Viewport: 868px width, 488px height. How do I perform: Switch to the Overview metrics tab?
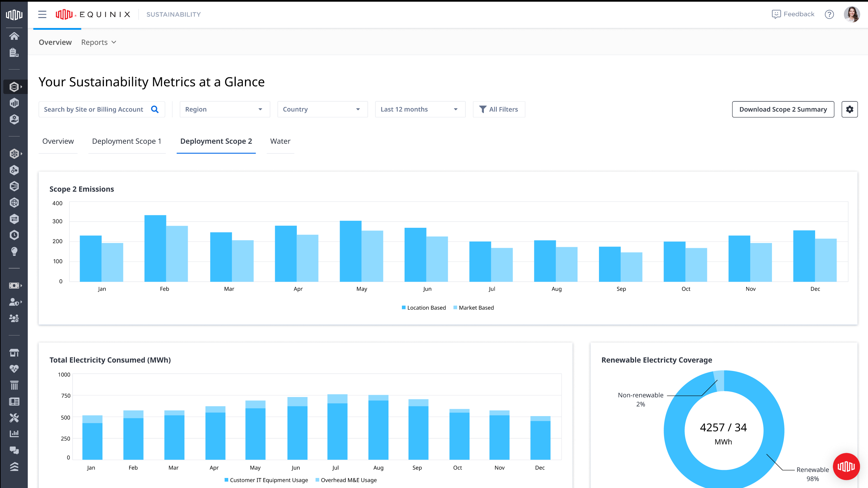point(58,141)
